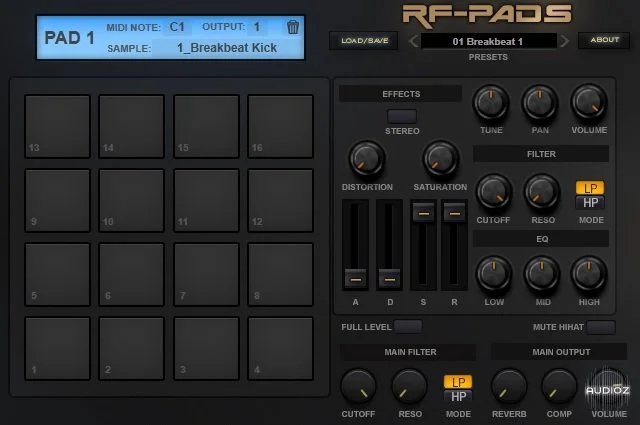
Task: Trigger pad 2
Action: tap(131, 348)
